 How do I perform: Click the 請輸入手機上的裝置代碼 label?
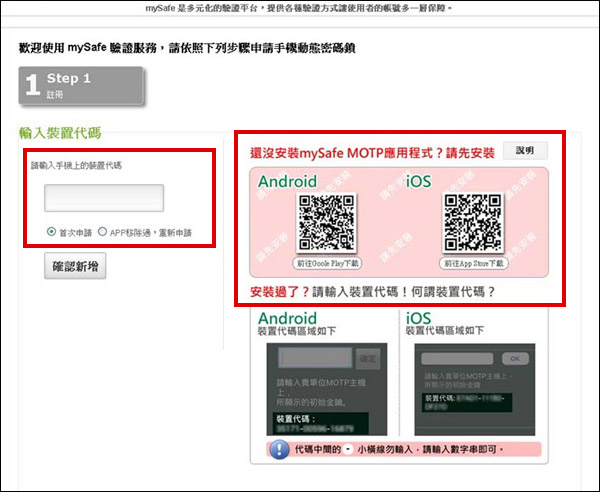76,166
